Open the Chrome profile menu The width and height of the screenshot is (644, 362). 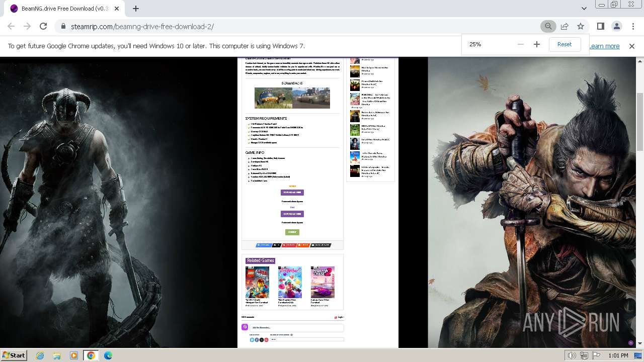click(x=616, y=26)
